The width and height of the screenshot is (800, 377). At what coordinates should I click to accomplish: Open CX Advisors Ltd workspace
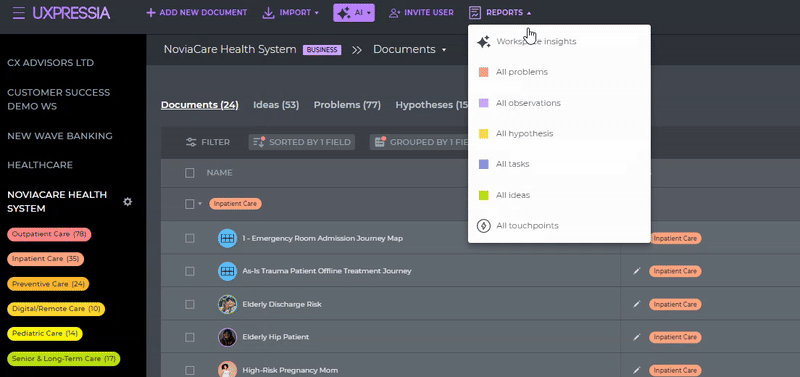pyautogui.click(x=51, y=63)
